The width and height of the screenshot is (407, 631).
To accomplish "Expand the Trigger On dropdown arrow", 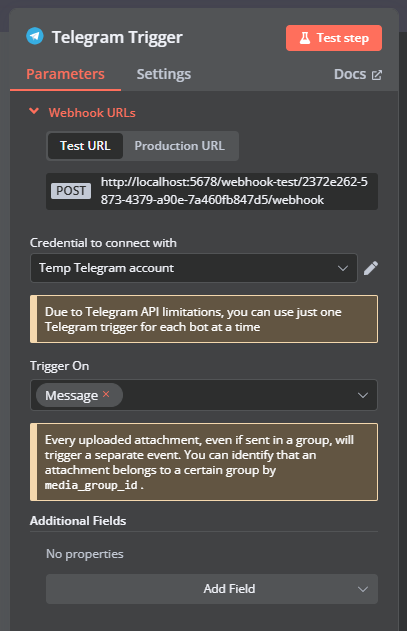I will pos(363,395).
